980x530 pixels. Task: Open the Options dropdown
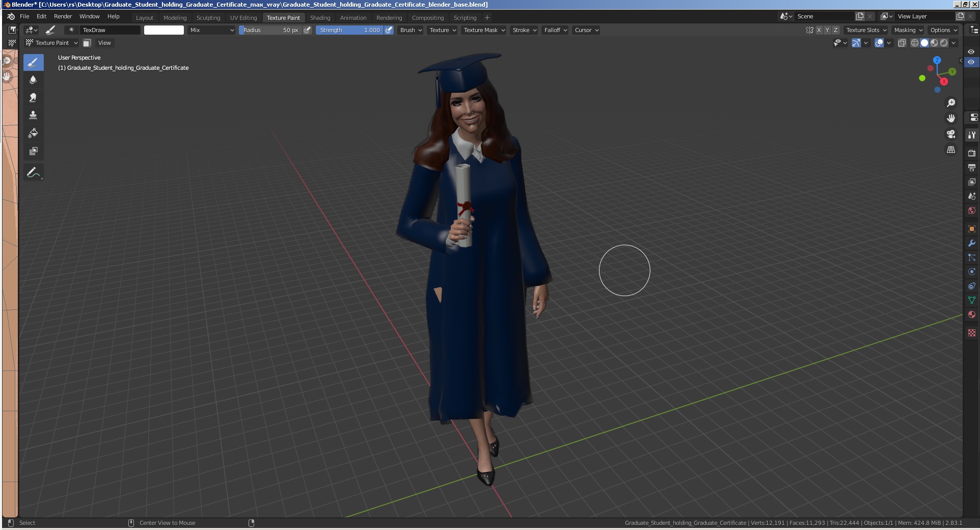click(x=944, y=30)
